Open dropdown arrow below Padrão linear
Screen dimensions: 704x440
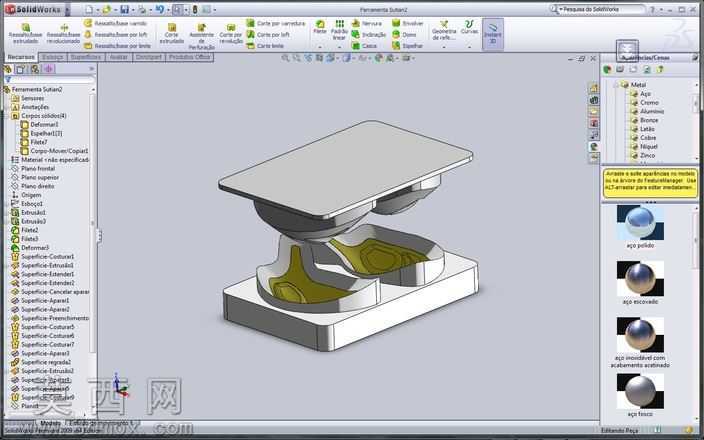[x=339, y=47]
